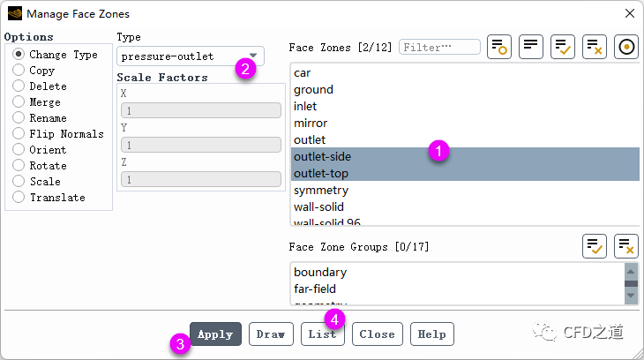Screen dimensions: 644x360
Task: Click the Fluent logo in title bar
Action: point(15,14)
